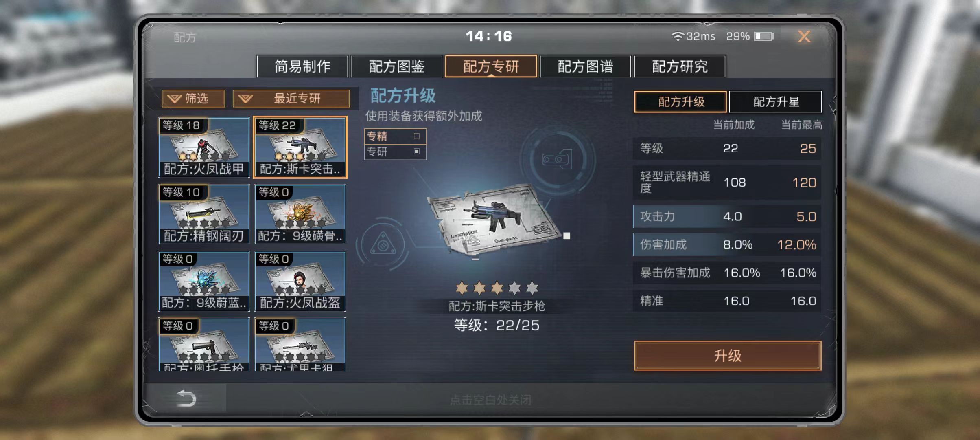Open the 配方研究 tab
This screenshot has height=440, width=980.
click(x=680, y=66)
